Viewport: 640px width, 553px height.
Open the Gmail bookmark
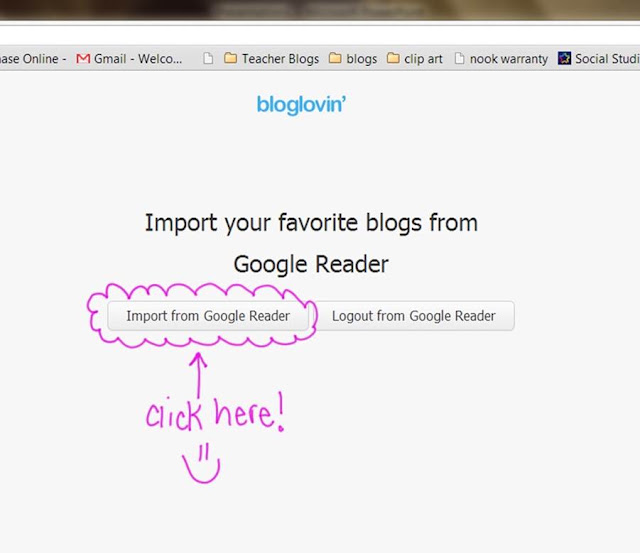coord(129,59)
